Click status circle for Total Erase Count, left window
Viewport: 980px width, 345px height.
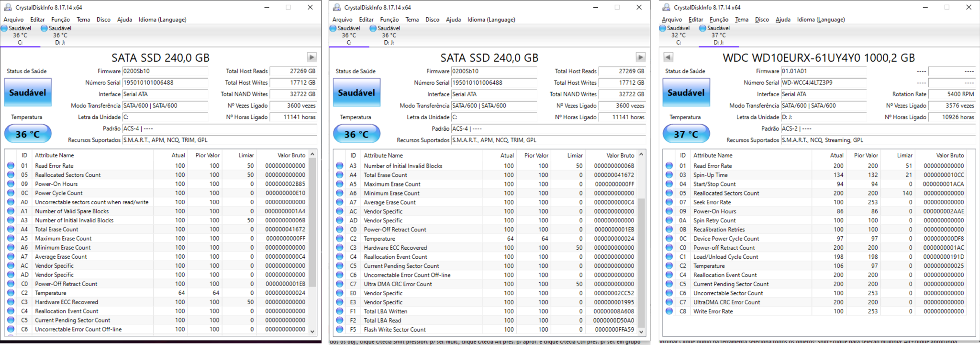(11, 230)
